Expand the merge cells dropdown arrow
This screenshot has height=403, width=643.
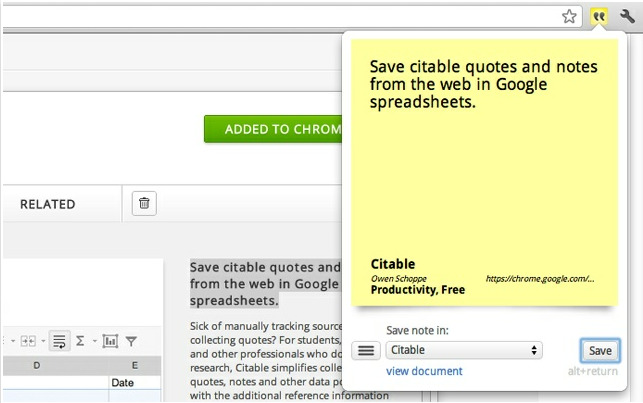click(43, 342)
